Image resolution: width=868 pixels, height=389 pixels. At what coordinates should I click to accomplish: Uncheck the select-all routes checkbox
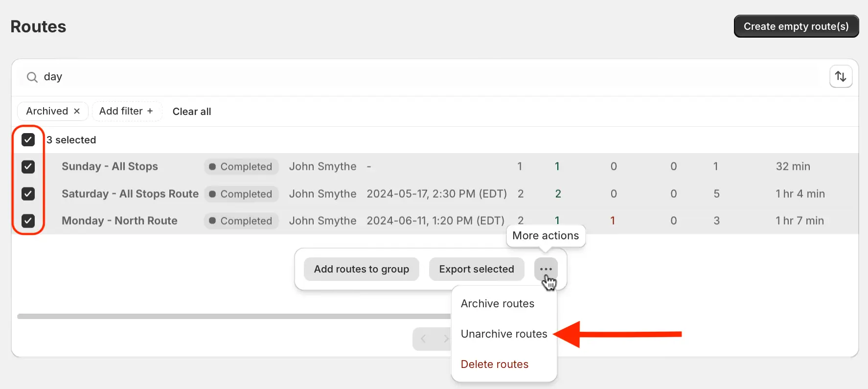[x=28, y=140]
